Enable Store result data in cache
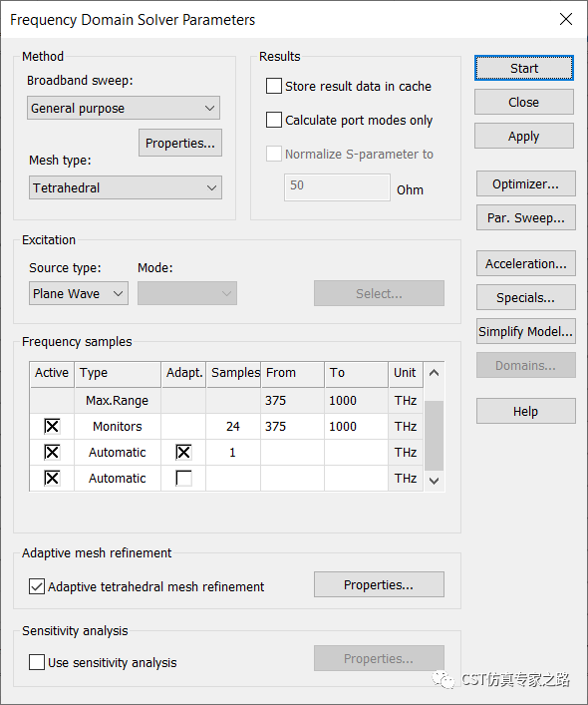The image size is (588, 705). tap(274, 86)
